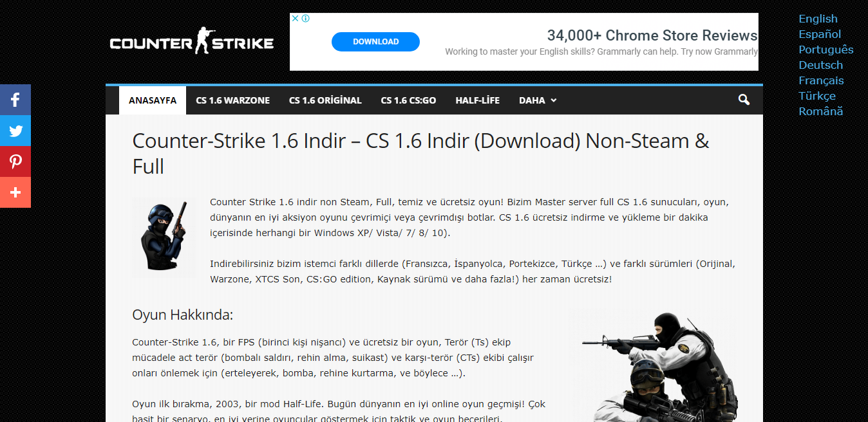This screenshot has height=422, width=868.
Task: Switch language to Română
Action: coord(820,111)
